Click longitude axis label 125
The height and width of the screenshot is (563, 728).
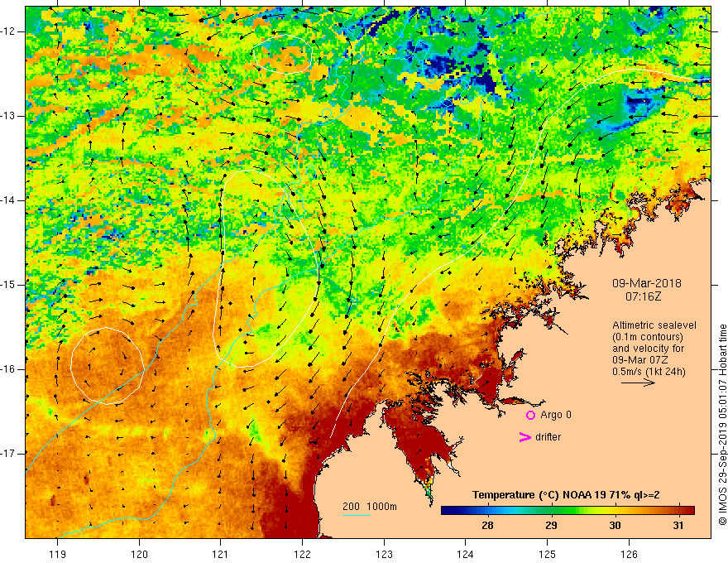point(548,554)
